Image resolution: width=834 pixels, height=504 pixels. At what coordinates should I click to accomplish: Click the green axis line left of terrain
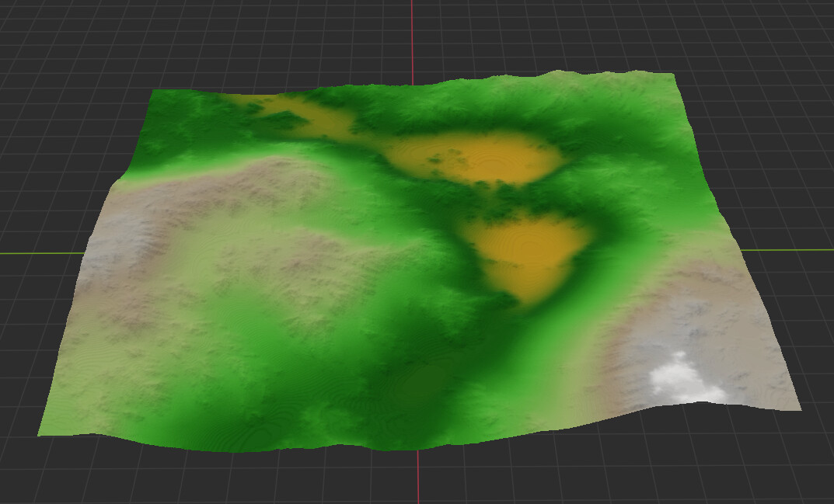[x=39, y=253]
